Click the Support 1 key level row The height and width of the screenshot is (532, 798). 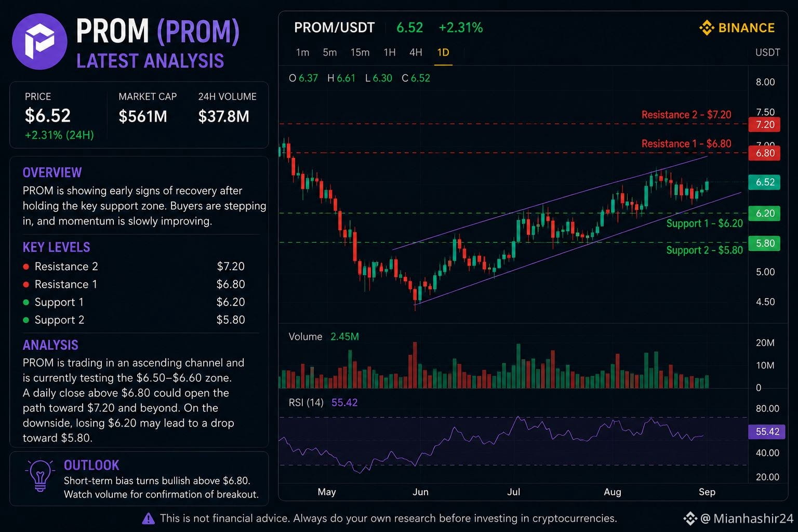134,302
